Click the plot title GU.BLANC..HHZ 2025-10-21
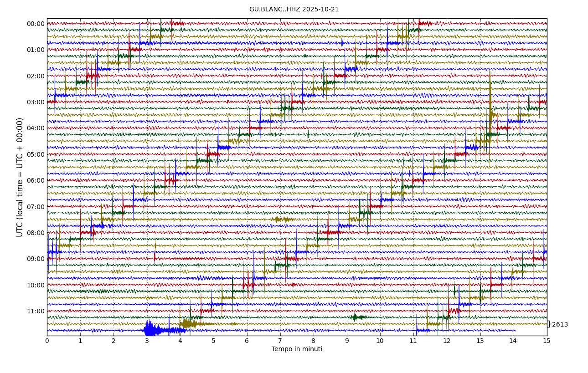The height and width of the screenshot is (373, 588). tap(294, 10)
